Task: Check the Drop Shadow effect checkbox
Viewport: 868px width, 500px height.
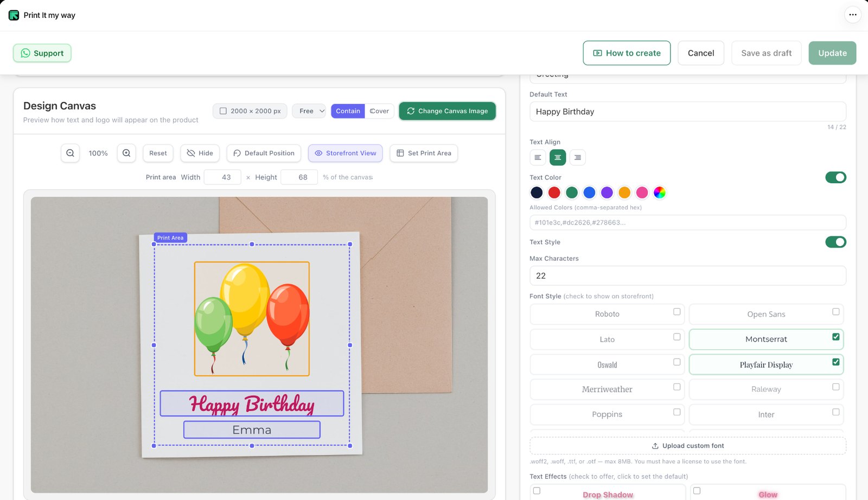Action: (x=537, y=491)
